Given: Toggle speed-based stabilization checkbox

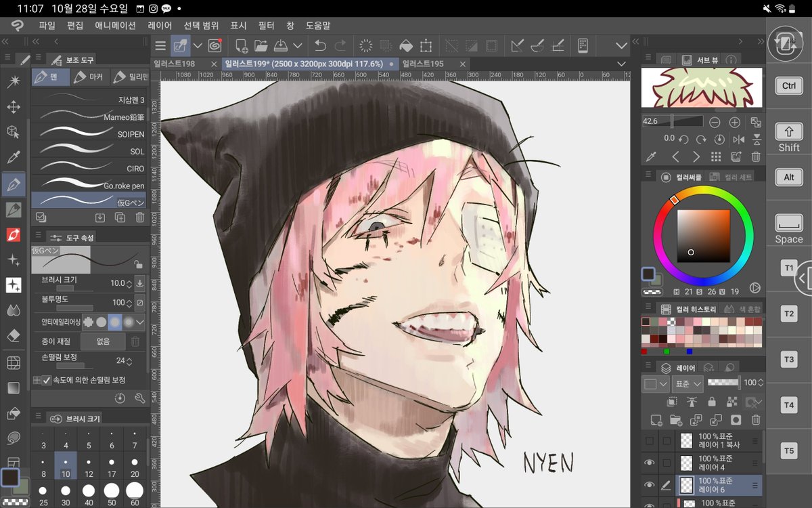Looking at the screenshot, I should point(47,380).
